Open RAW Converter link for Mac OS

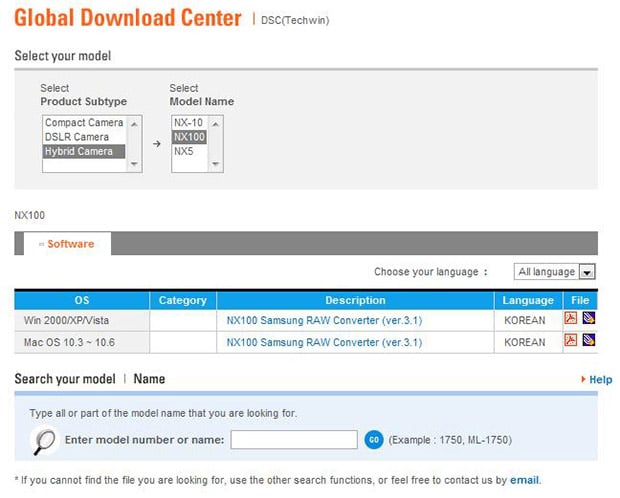coord(324,342)
